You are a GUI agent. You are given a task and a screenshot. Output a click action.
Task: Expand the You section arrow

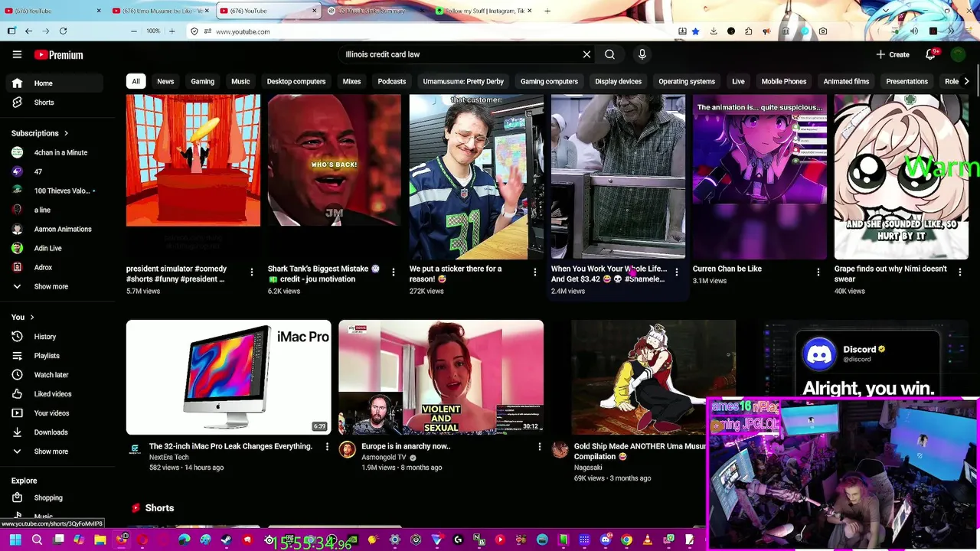click(x=32, y=317)
